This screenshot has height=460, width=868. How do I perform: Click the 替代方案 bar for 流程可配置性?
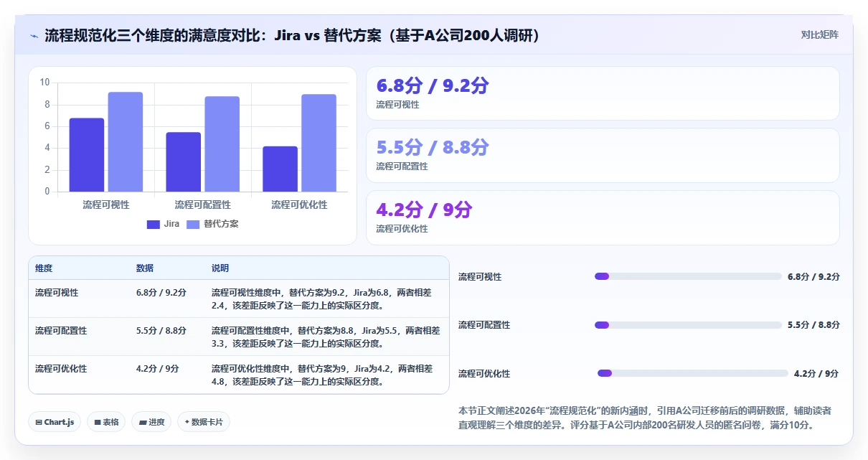(x=222, y=144)
